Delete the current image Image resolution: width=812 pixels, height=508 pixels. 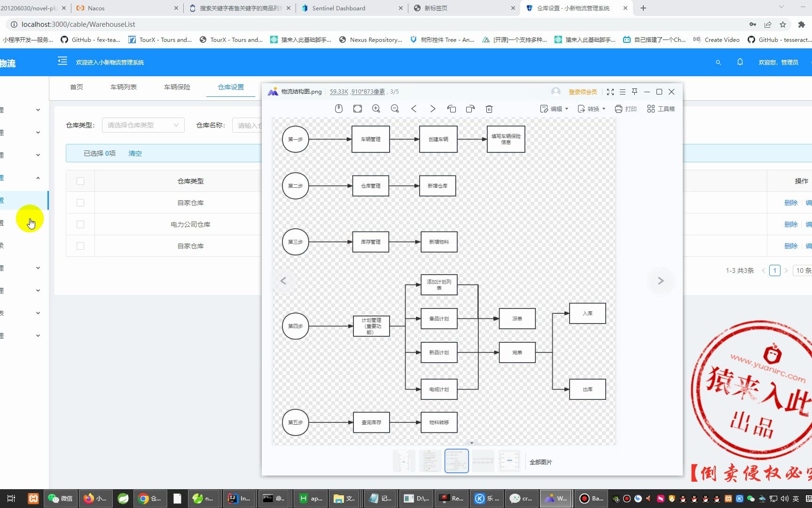point(489,109)
